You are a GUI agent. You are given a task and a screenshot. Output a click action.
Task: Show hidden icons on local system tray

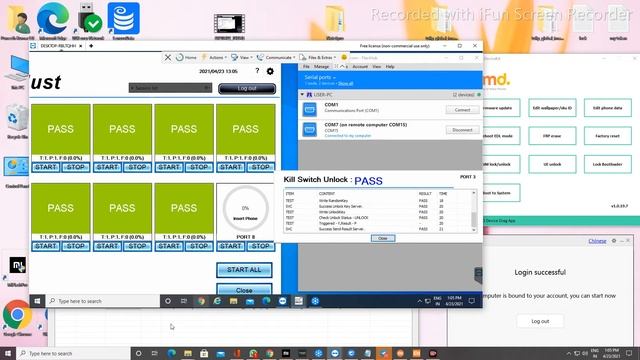[569, 353]
